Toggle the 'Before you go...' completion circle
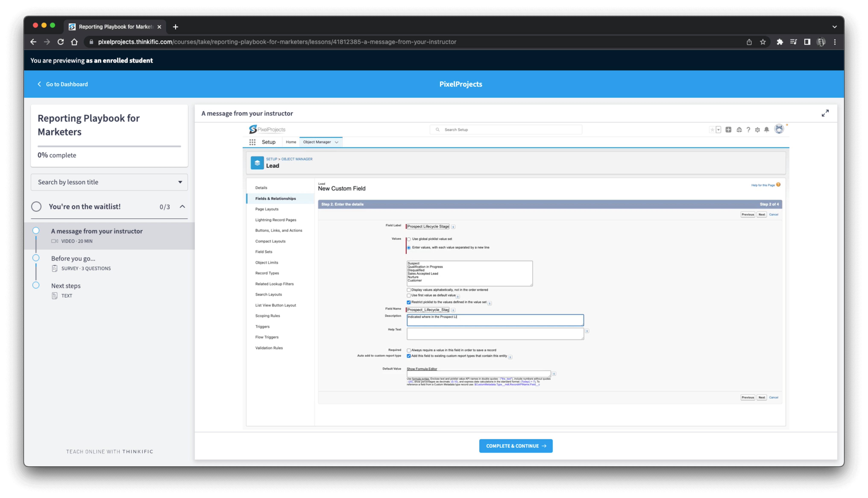This screenshot has height=498, width=868. [x=36, y=258]
